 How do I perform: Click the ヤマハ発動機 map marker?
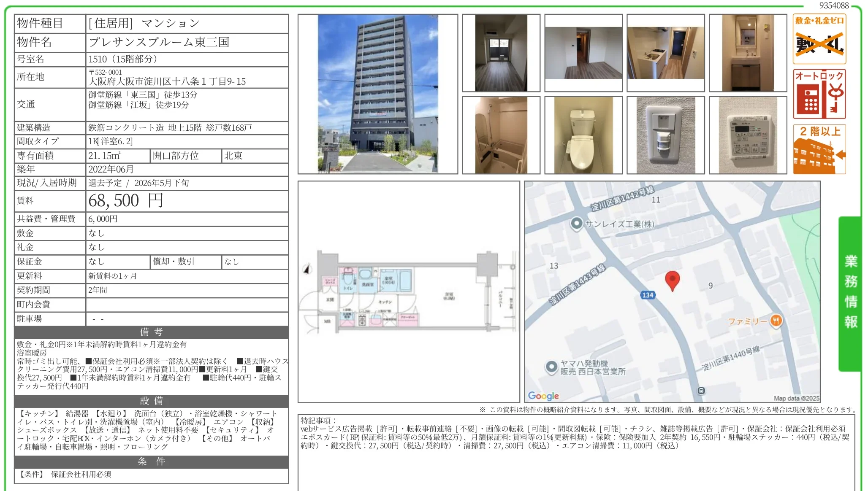551,367
